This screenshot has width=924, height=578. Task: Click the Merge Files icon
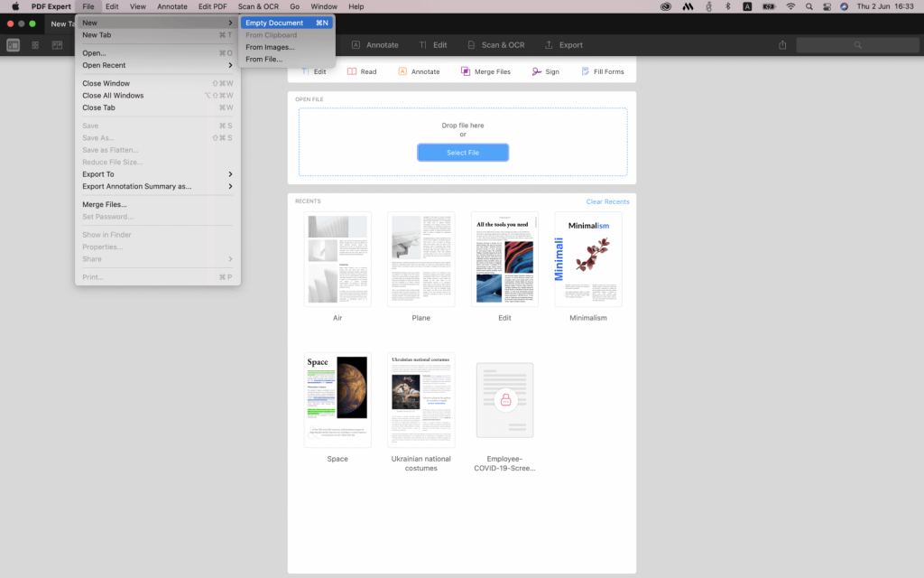(485, 70)
